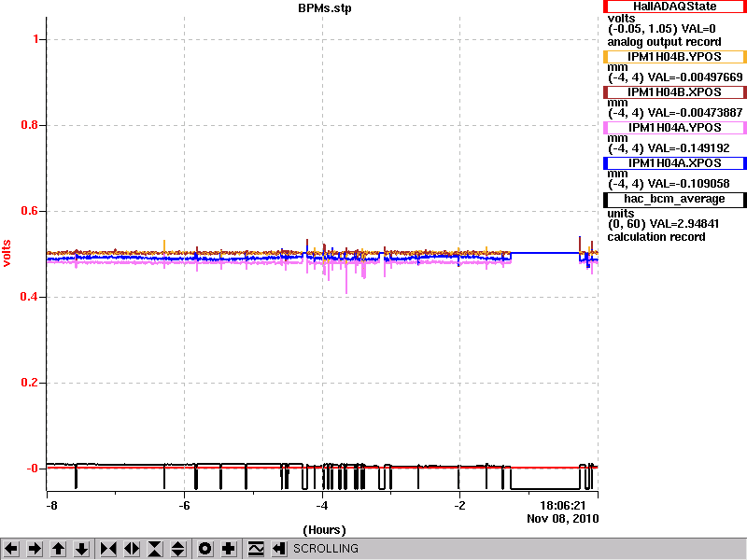Click the horizontal zoom-in (bowtie) icon
The image size is (747, 560).
[x=108, y=549]
